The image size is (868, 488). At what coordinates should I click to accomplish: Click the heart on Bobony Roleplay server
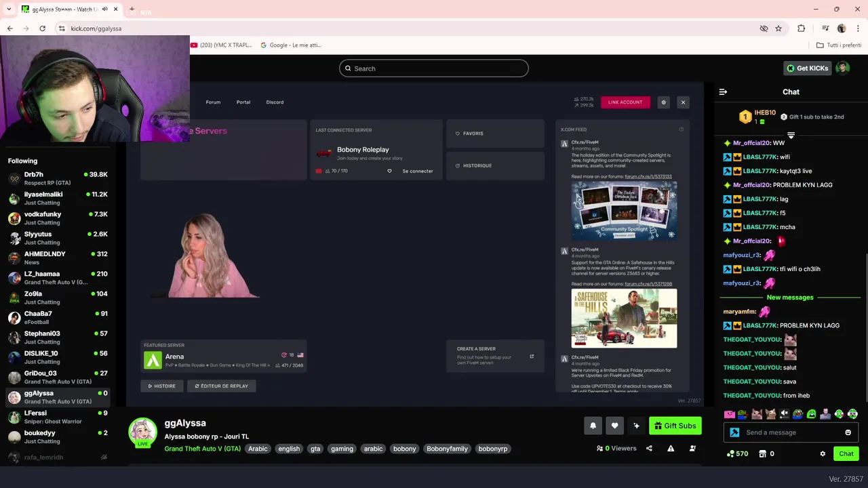coord(389,171)
